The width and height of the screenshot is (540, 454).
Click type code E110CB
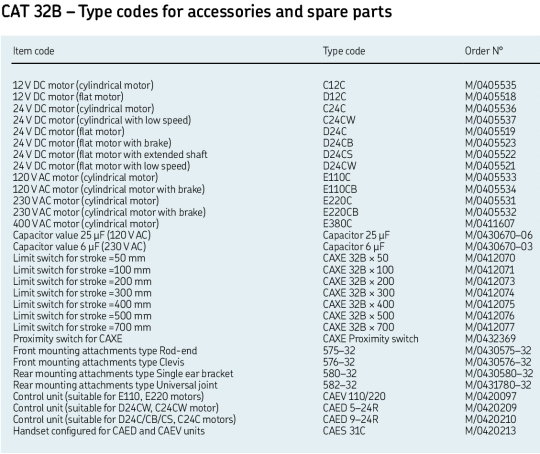(340, 189)
